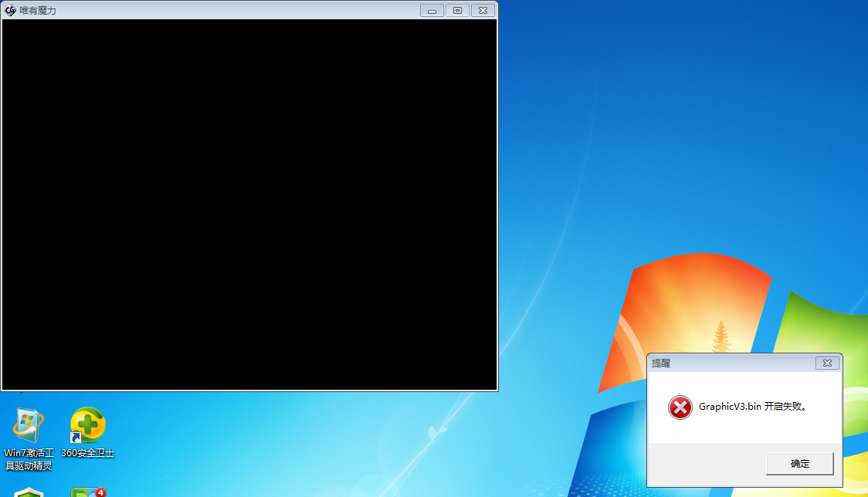Select the green desktop icon with red badge
868x497 pixels.
click(83, 492)
